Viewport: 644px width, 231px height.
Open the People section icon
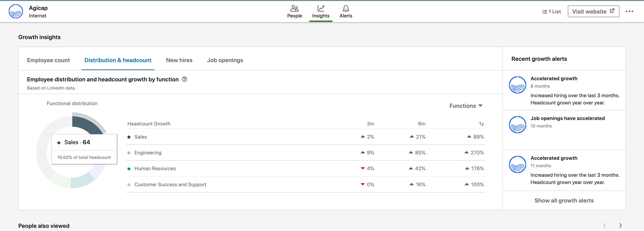tap(294, 9)
